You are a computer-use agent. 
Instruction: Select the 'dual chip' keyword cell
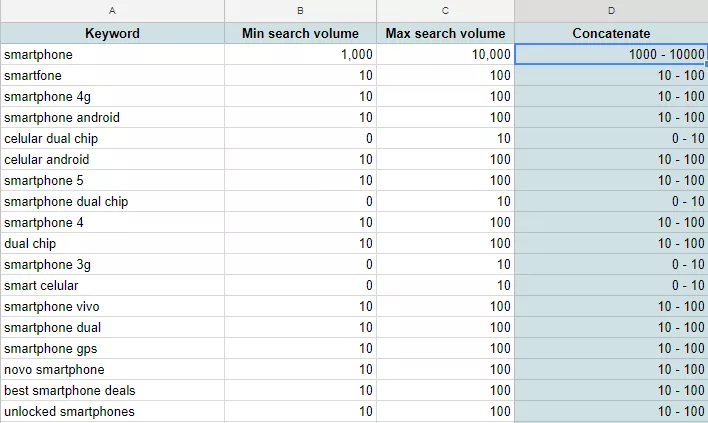coord(112,243)
